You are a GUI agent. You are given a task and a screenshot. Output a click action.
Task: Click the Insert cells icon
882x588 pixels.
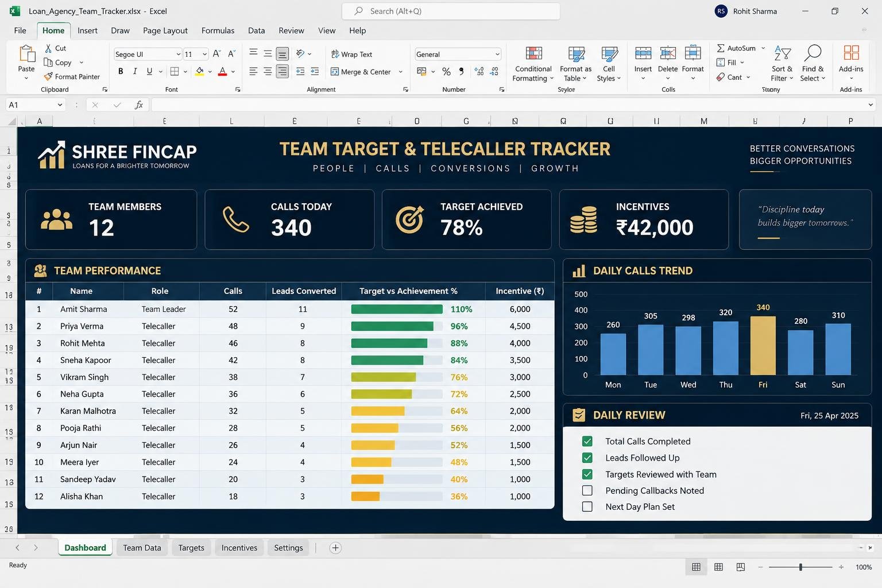[x=643, y=53]
